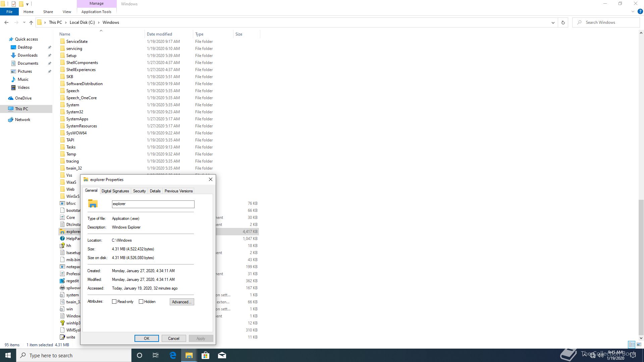Expand the ribbon with the chevron
This screenshot has width=644, height=362.
coord(633,11)
